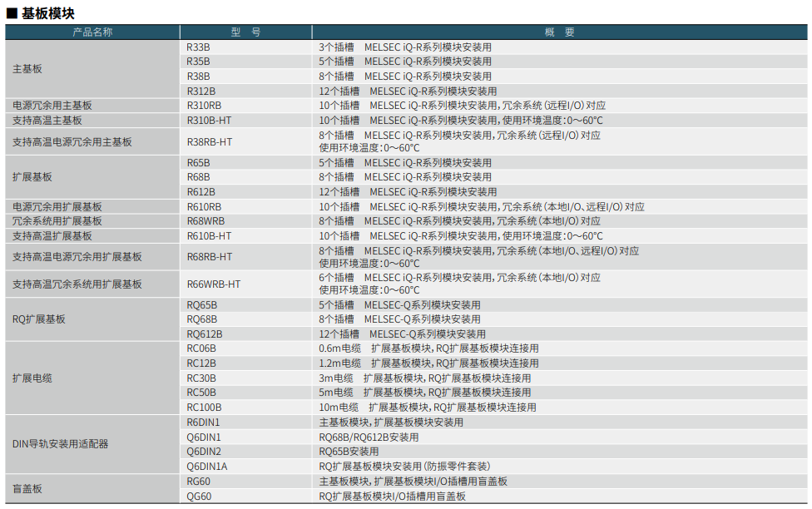Click model R610RB
Image resolution: width=812 pixels, height=509 pixels.
[x=204, y=206]
